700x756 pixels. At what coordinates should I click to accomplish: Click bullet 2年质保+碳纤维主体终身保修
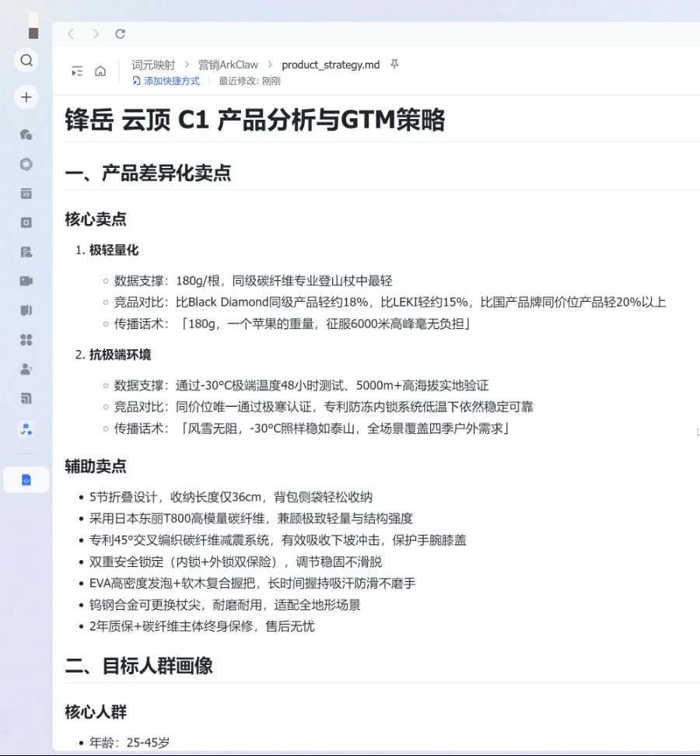201,626
